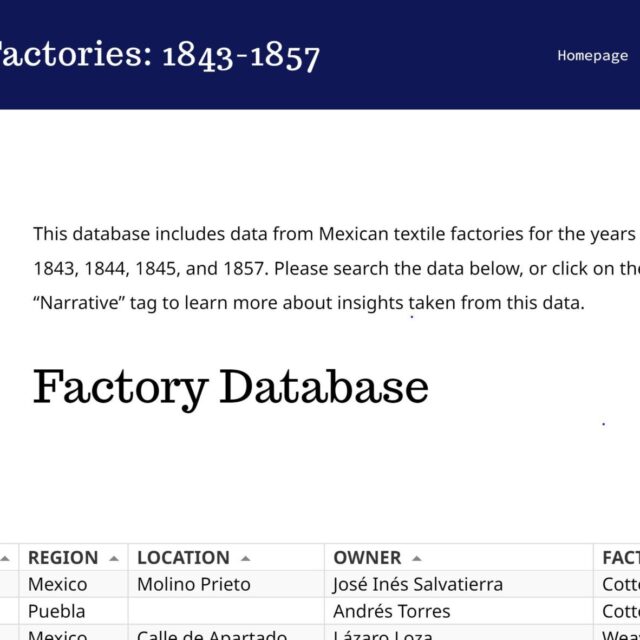Click the 'Factory Database' heading
This screenshot has height=640, width=640.
pyautogui.click(x=231, y=387)
